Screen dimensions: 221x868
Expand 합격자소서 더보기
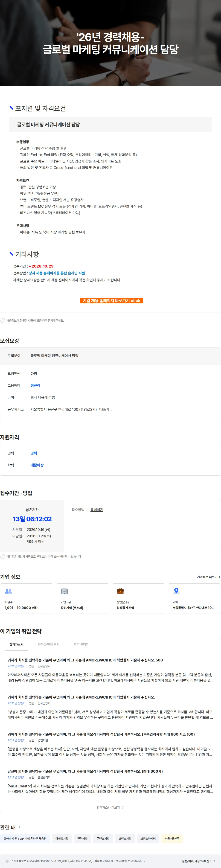coord(110,807)
